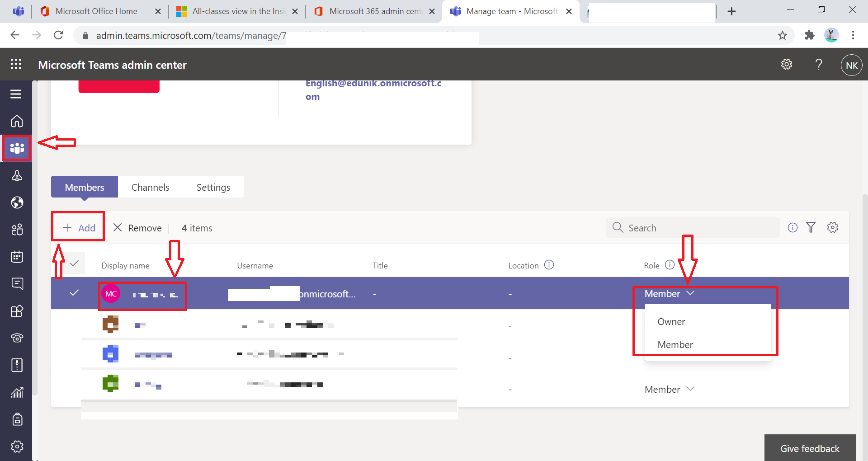This screenshot has width=868, height=461.
Task: Click the green avatar in the last row
Action: [x=110, y=383]
